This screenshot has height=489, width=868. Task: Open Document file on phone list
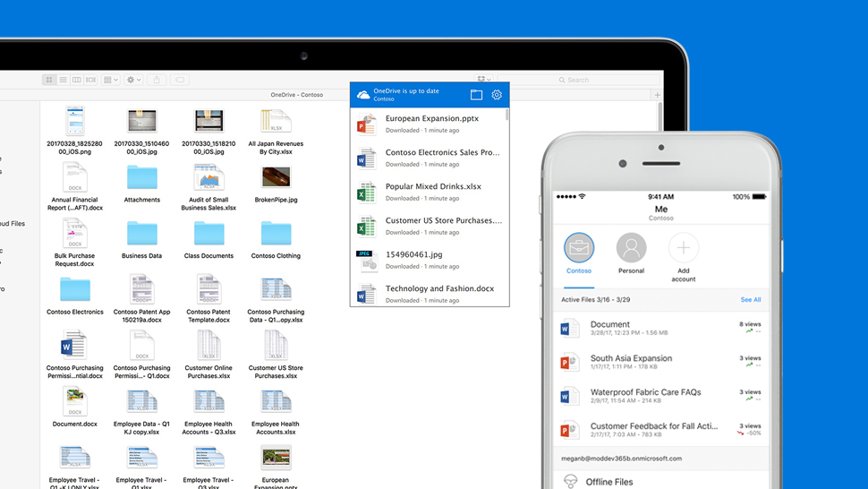(661, 328)
